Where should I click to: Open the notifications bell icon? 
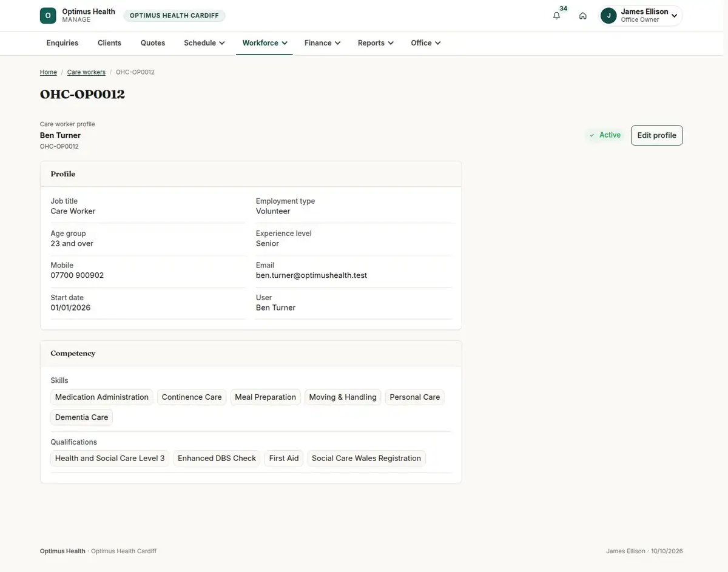tap(556, 16)
